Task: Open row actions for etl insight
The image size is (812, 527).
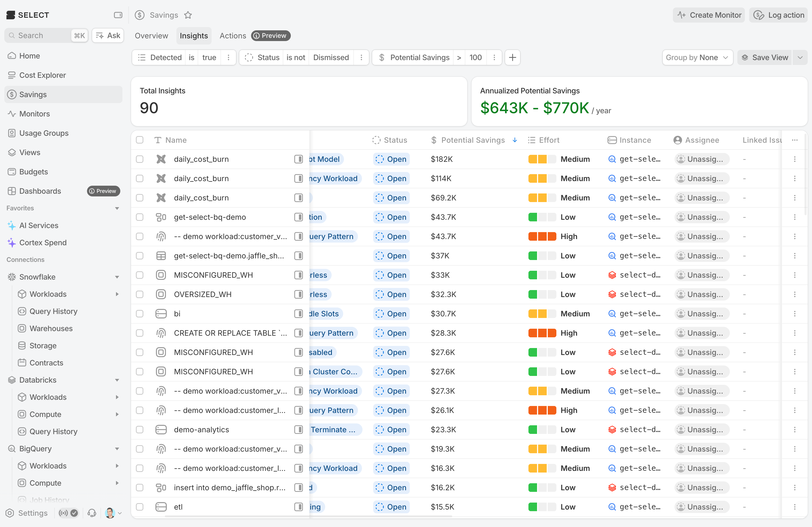Action: (x=795, y=507)
